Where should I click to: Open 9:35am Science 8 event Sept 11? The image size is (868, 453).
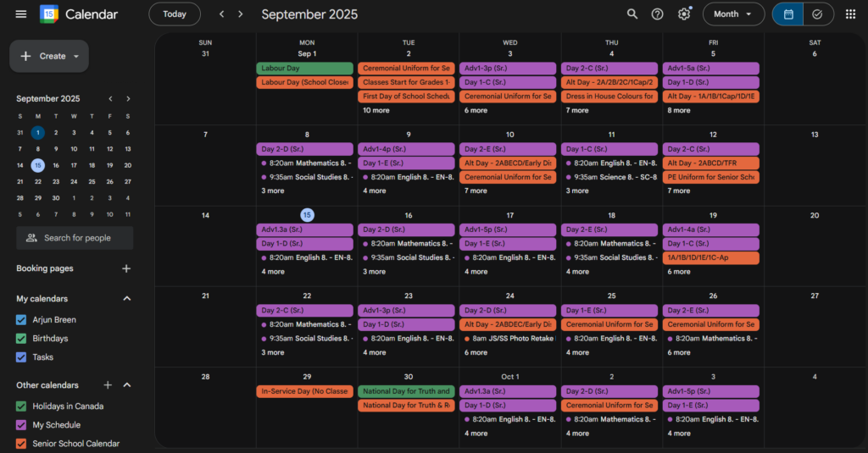pyautogui.click(x=609, y=177)
